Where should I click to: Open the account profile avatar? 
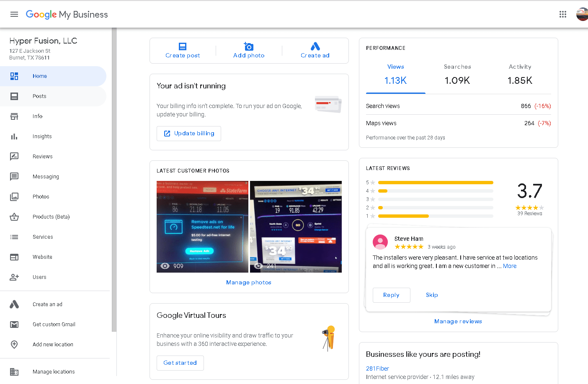pyautogui.click(x=582, y=14)
